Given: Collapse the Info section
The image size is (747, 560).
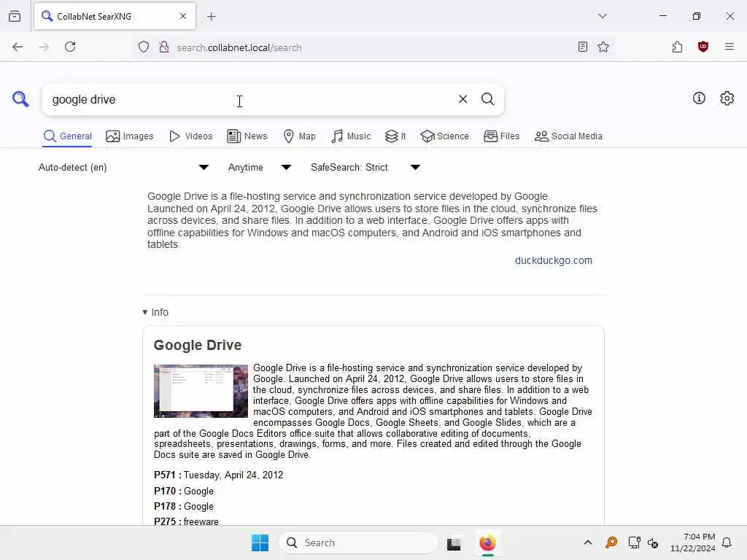Looking at the screenshot, I should click(155, 312).
